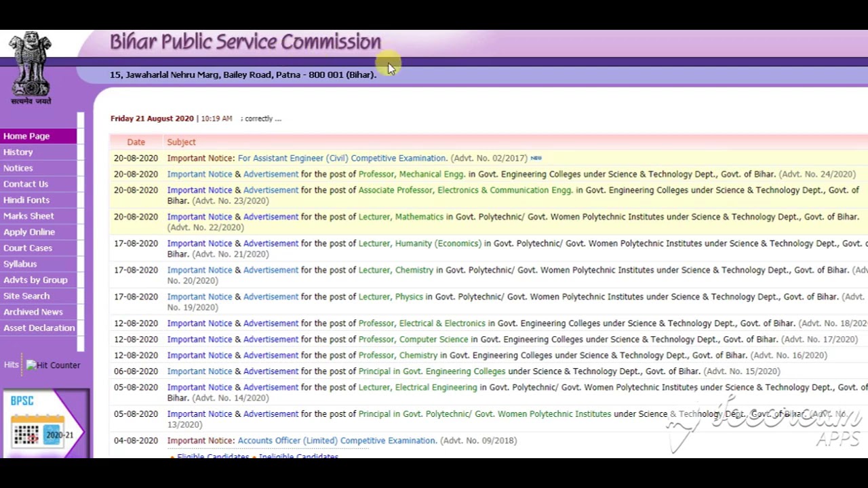Click the 10:19 AM time text
The height and width of the screenshot is (488, 868).
pyautogui.click(x=216, y=119)
